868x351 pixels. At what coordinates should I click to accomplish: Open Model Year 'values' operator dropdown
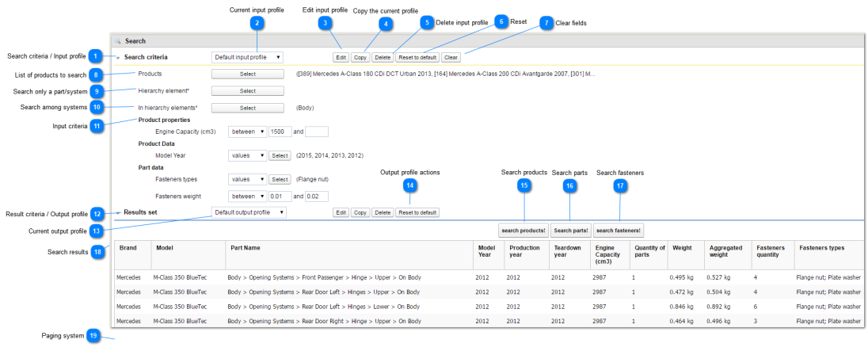[x=247, y=156]
